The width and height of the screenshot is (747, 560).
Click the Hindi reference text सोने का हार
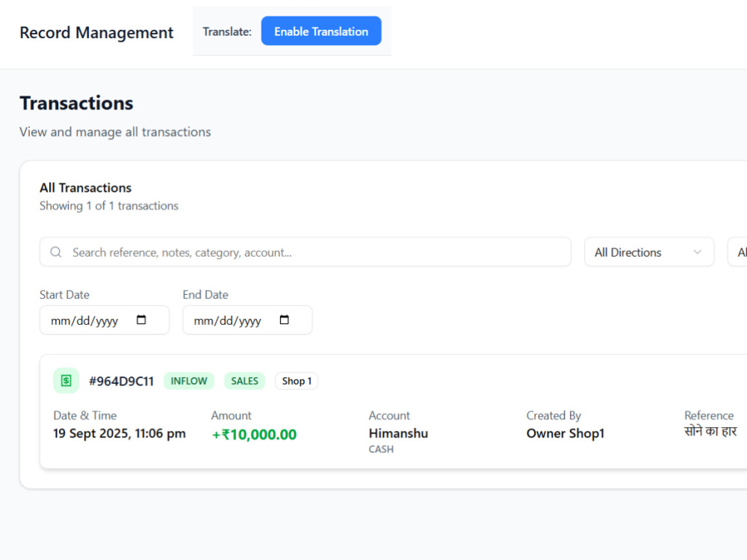[710, 432]
